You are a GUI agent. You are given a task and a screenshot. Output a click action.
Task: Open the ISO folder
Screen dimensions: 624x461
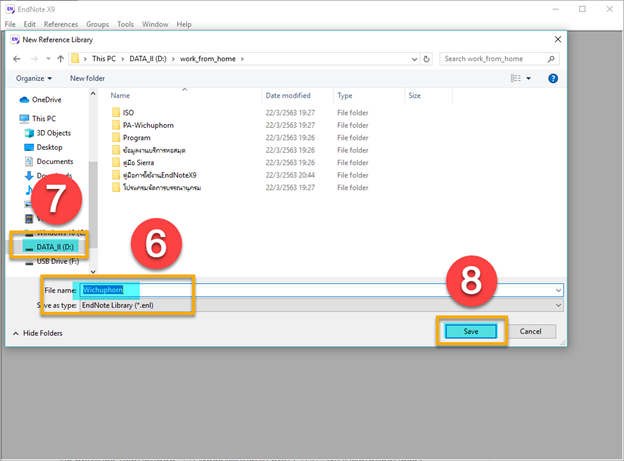(x=128, y=112)
